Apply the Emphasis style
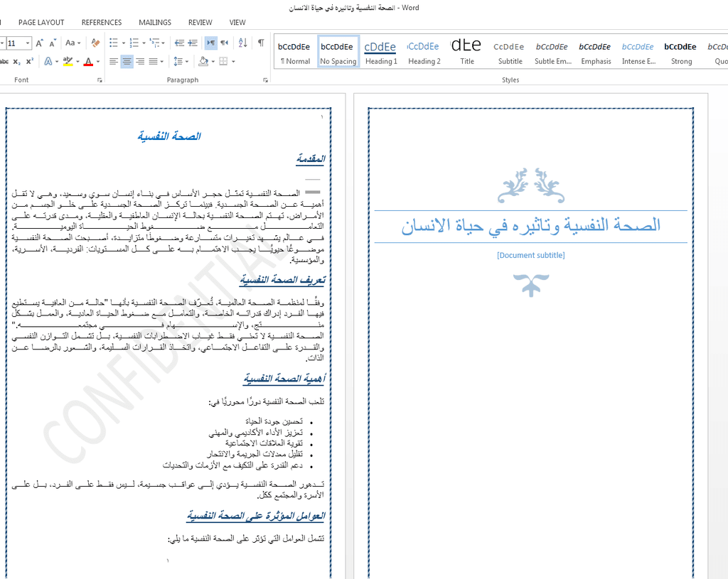Screen dimensions: 728x579 click(596, 52)
